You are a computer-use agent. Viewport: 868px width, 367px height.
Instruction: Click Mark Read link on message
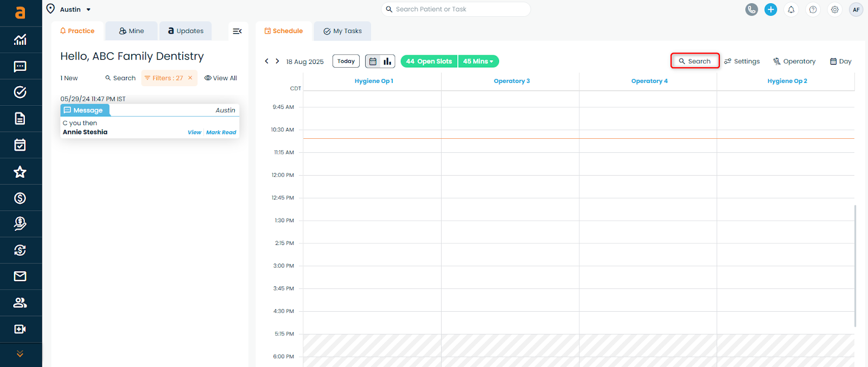coord(221,132)
